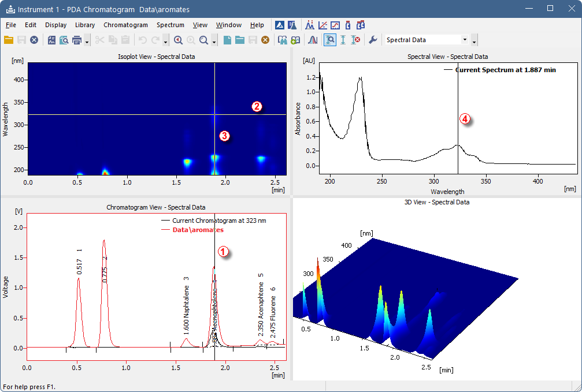Click the cursor with red X icon
The width and height of the screenshot is (582, 392).
coord(355,40)
